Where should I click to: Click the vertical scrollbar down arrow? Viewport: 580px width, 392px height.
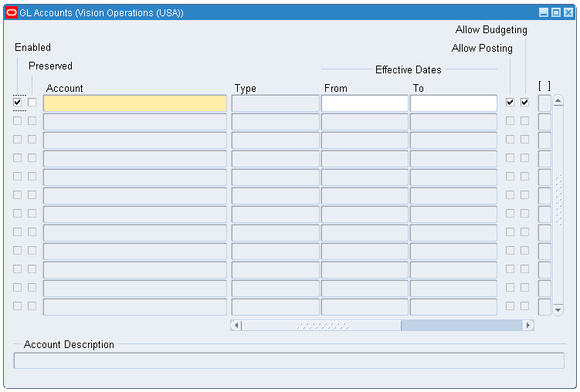pyautogui.click(x=558, y=310)
